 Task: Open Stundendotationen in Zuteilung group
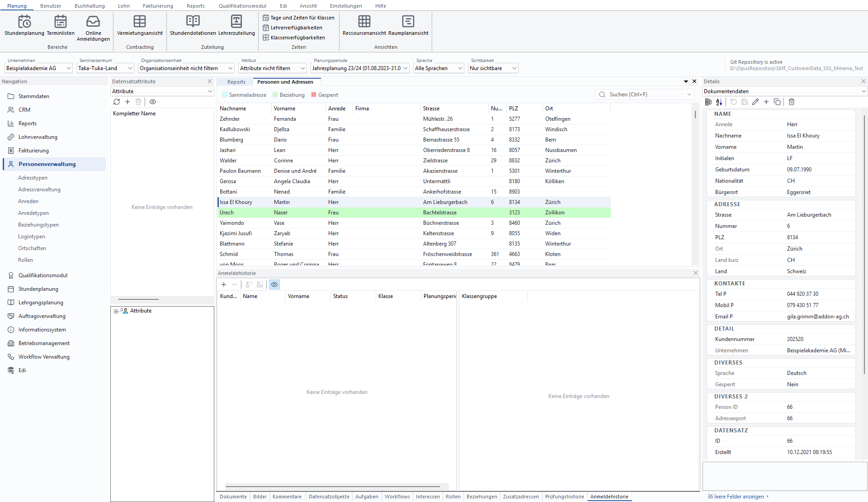tap(193, 25)
